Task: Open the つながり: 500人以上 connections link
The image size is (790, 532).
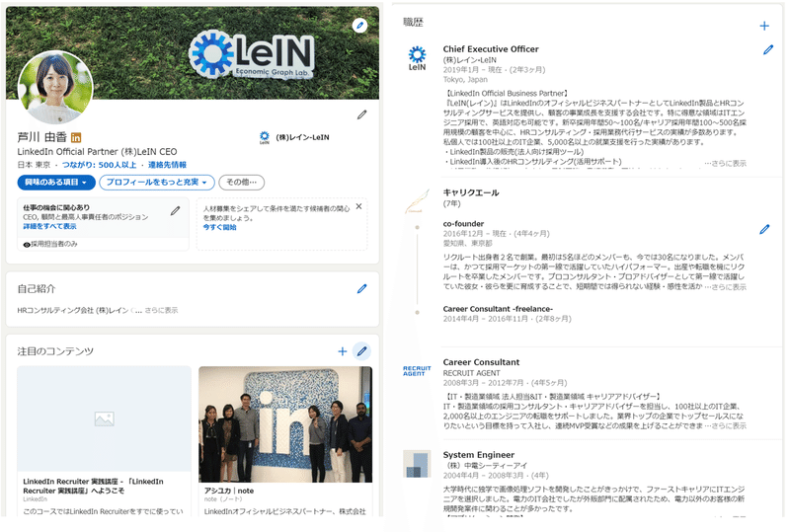Action: pyautogui.click(x=100, y=165)
